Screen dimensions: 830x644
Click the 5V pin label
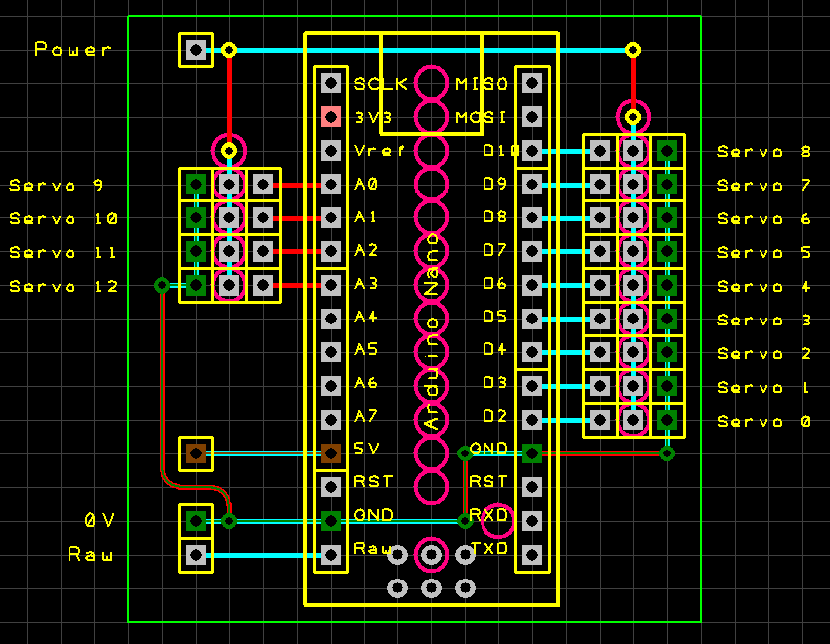click(x=366, y=449)
